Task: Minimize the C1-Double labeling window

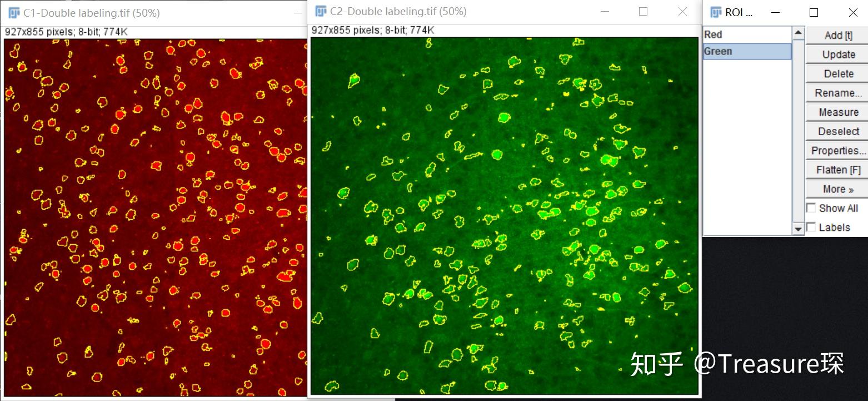Action: tap(298, 13)
